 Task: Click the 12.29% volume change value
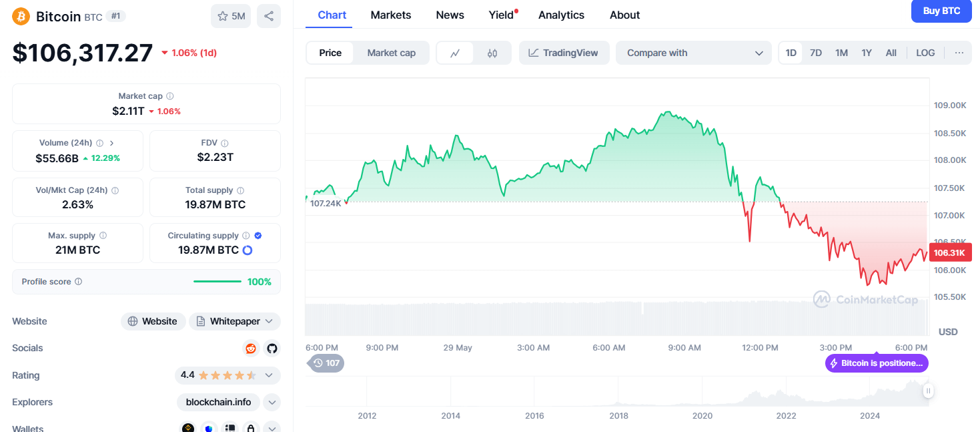101,158
